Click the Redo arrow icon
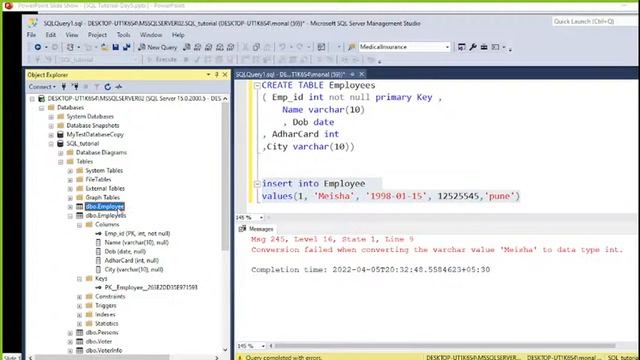640x360 pixels. click(x=300, y=47)
